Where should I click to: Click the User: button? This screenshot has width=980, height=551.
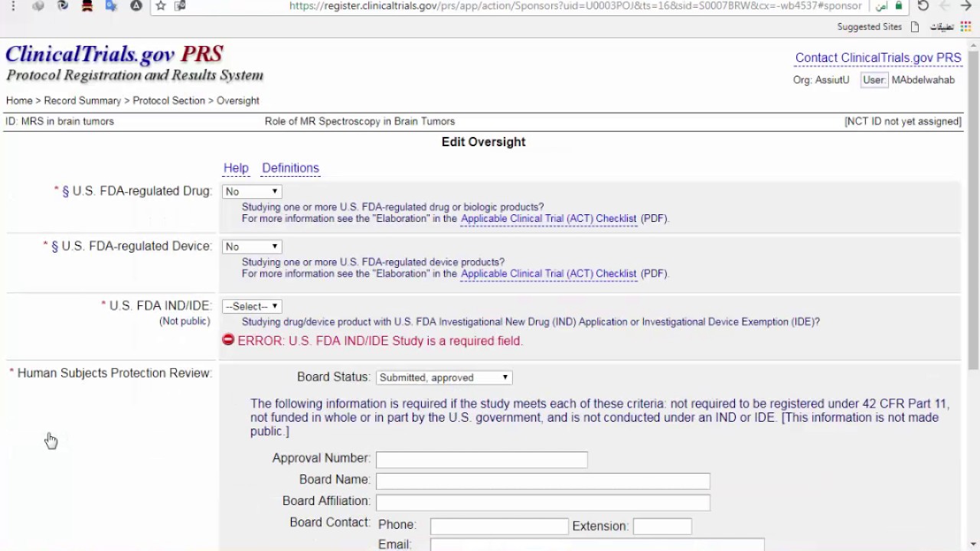point(874,80)
